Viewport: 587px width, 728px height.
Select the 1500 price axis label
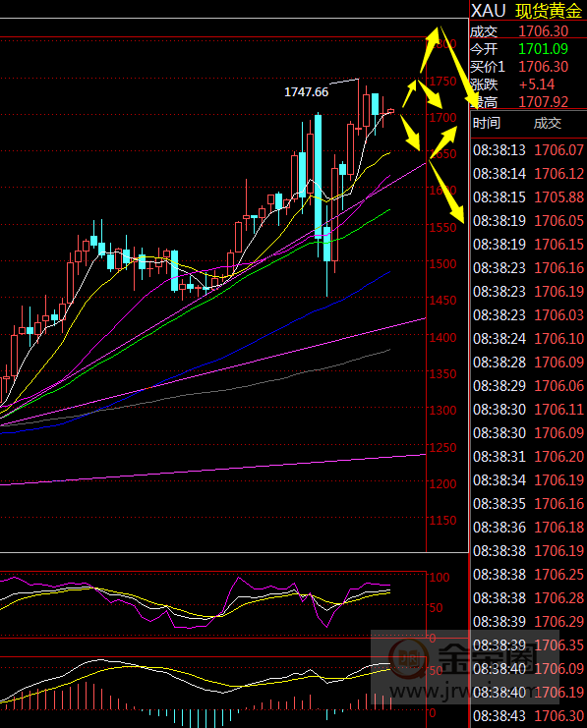(442, 263)
